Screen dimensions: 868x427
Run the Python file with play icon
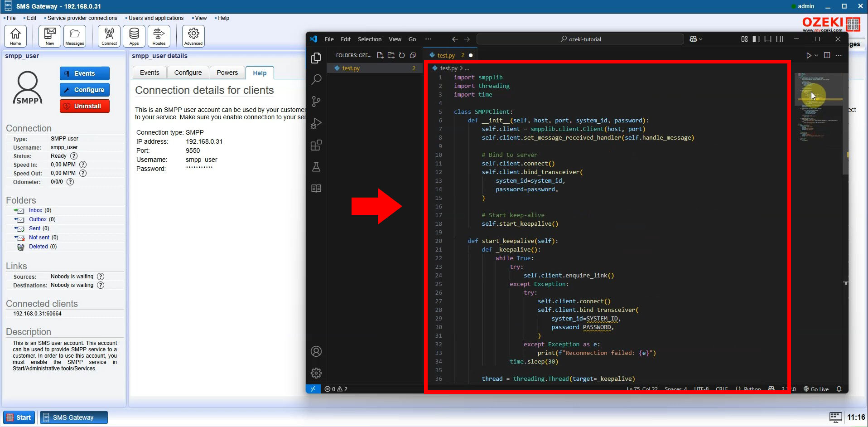pyautogui.click(x=809, y=55)
